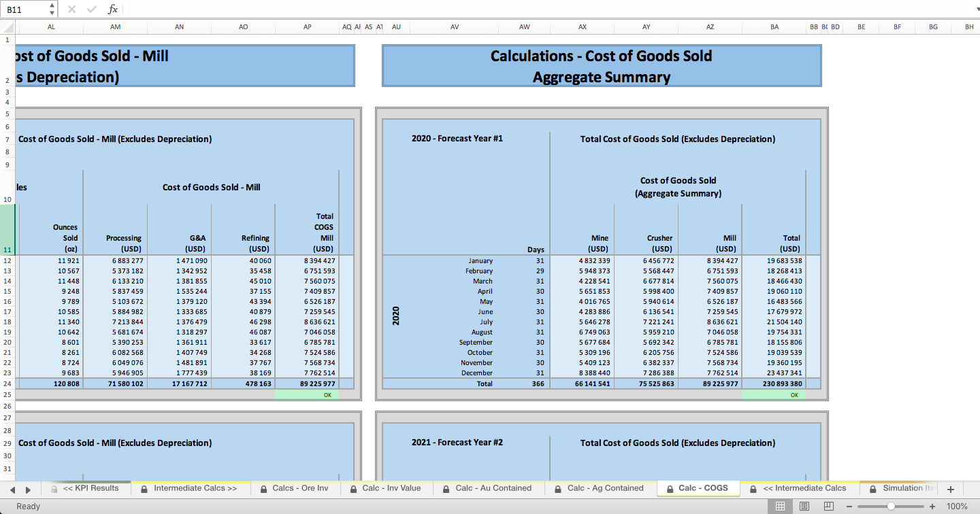Adjust the zoom slider handle
980x514 pixels.
point(891,507)
